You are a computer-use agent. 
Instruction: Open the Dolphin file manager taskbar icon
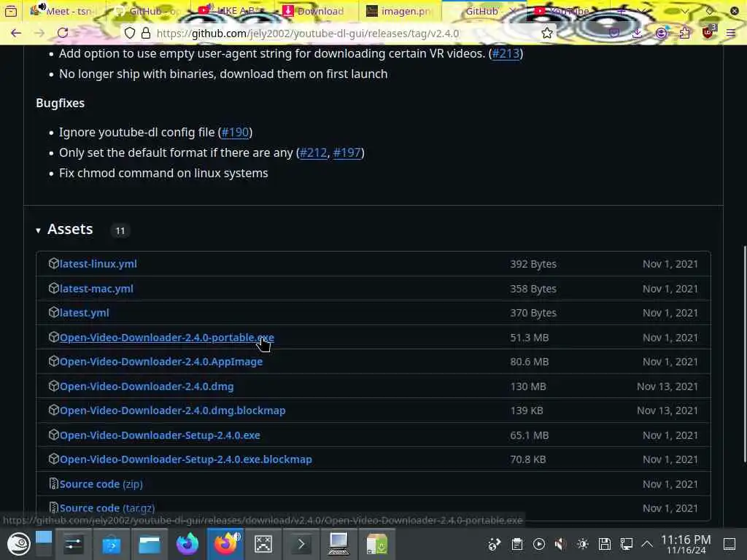point(149,544)
